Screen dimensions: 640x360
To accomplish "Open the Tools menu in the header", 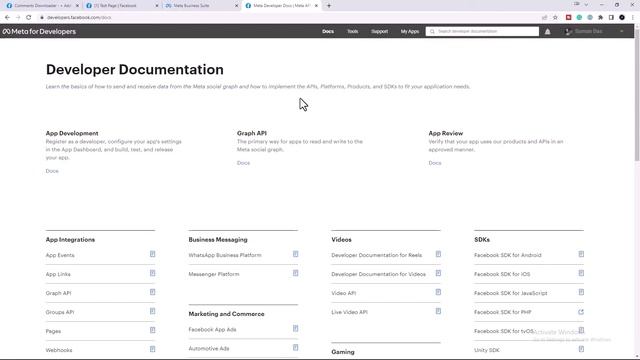I will [353, 31].
